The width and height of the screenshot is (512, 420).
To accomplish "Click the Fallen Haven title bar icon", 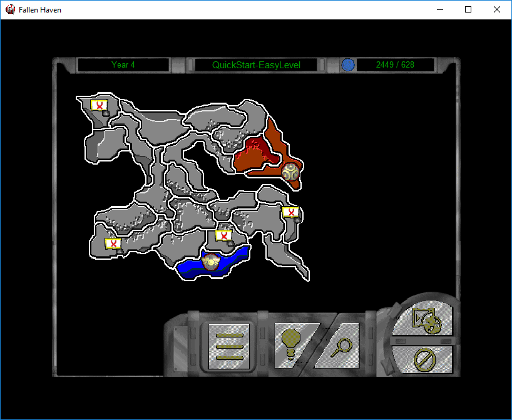I will click(x=11, y=10).
